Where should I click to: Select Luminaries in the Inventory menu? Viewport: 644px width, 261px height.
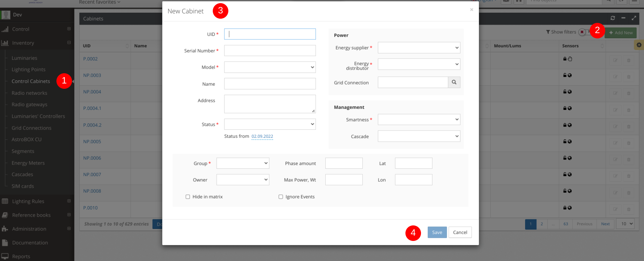[24, 58]
